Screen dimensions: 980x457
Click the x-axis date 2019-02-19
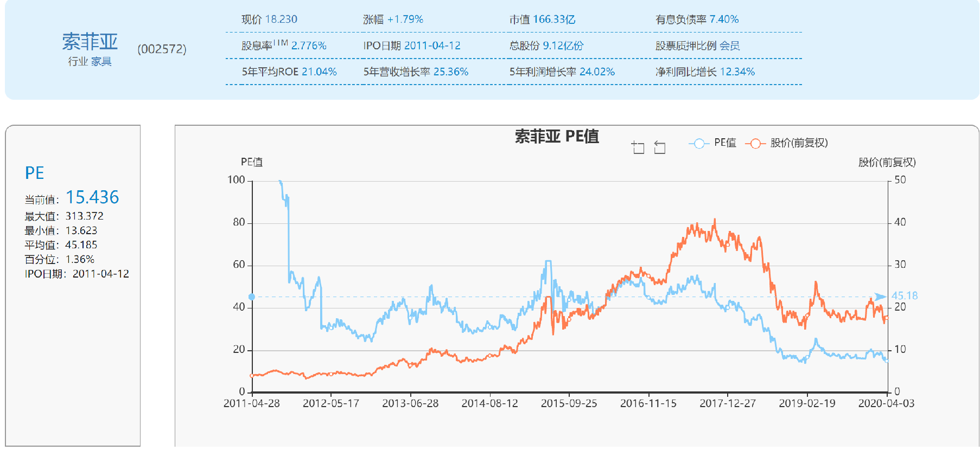pos(807,403)
